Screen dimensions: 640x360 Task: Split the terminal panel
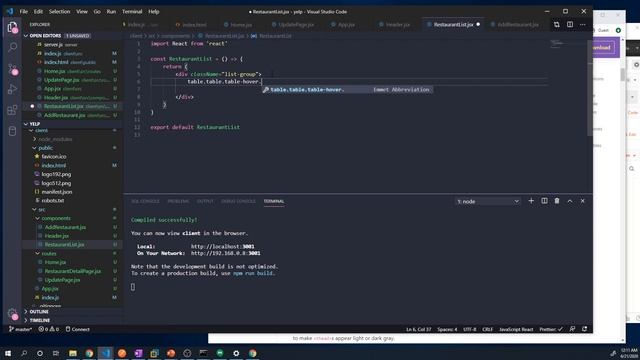544,201
